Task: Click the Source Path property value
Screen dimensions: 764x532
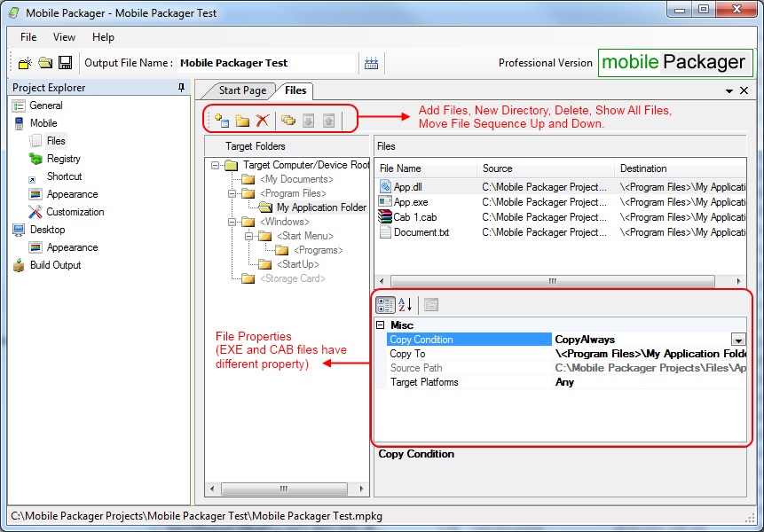Action: click(650, 368)
